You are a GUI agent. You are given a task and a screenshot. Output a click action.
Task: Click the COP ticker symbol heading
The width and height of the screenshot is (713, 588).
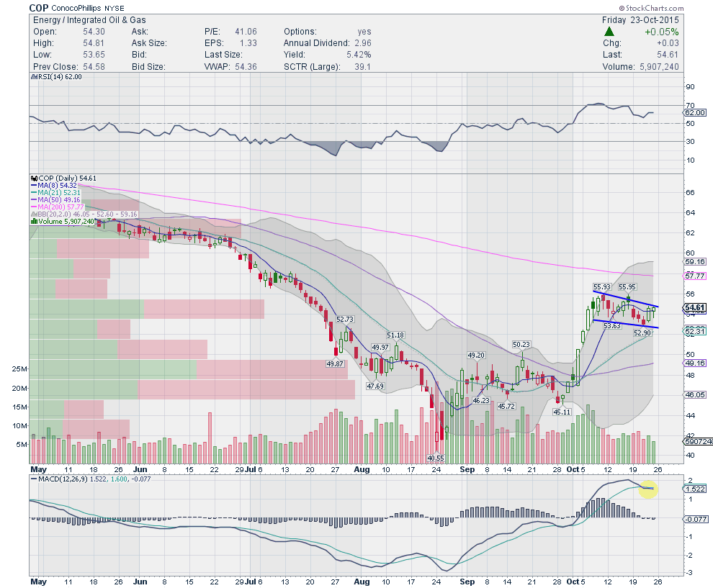click(39, 8)
